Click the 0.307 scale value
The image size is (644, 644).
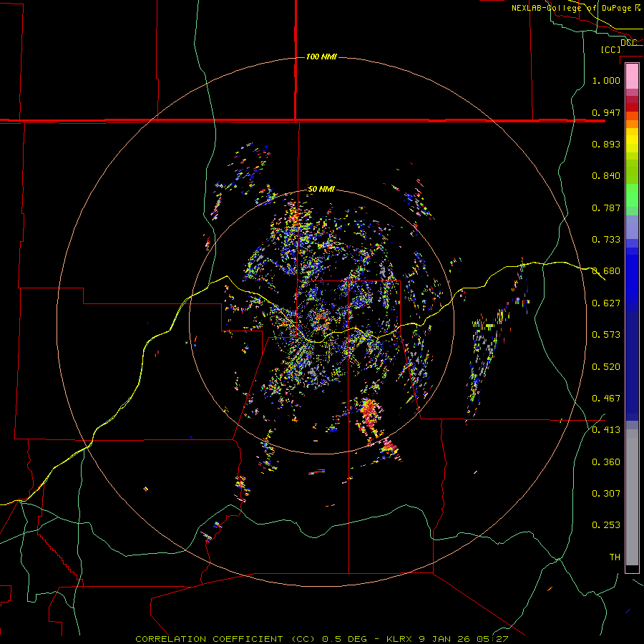[x=606, y=494]
